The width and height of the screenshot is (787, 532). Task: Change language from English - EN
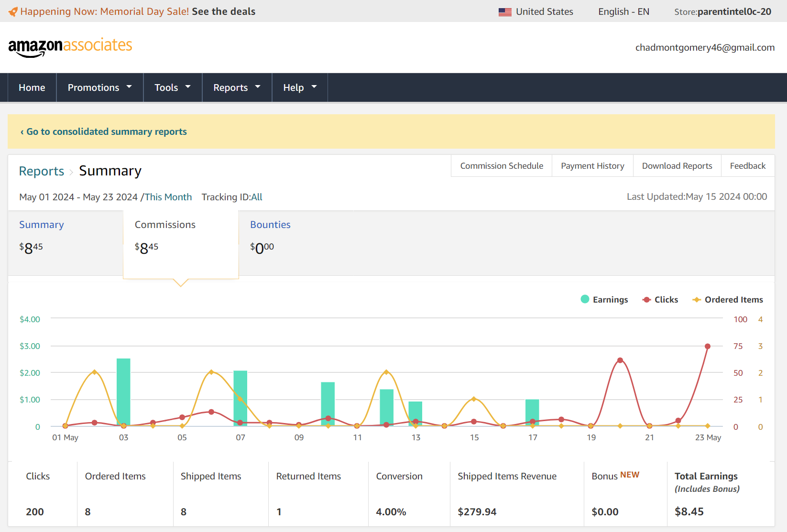click(623, 11)
